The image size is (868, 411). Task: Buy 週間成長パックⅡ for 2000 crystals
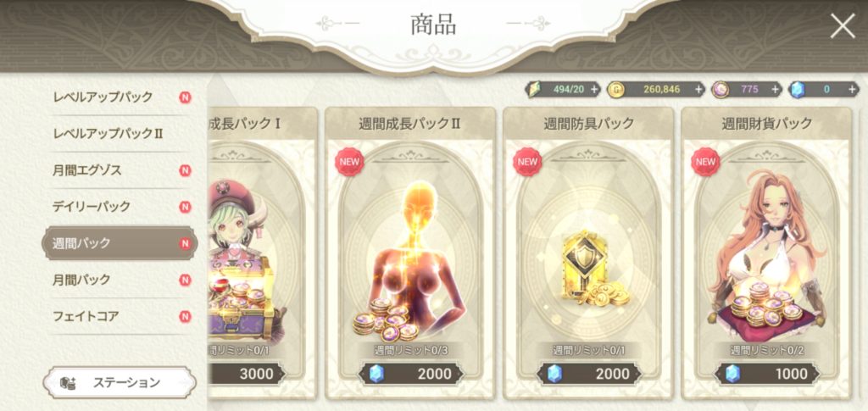point(409,374)
